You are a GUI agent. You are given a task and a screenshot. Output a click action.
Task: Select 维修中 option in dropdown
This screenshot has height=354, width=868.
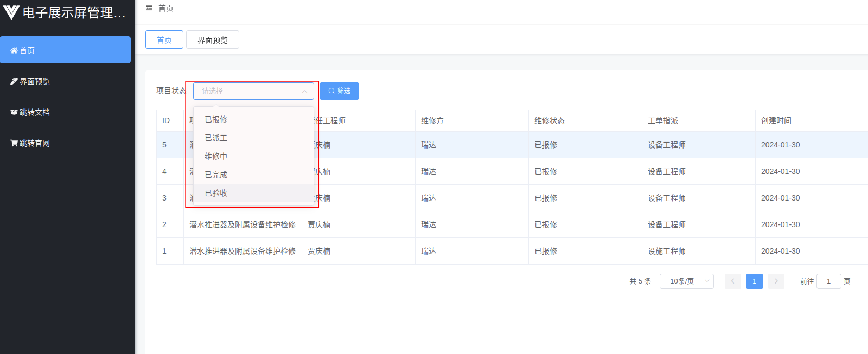pos(216,156)
